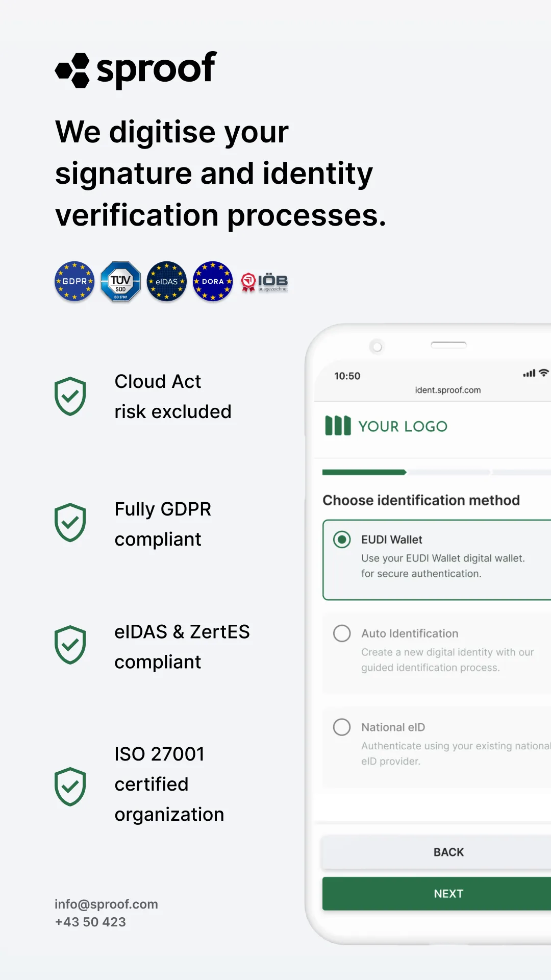Select the National eID radio button
Image resolution: width=551 pixels, height=980 pixels.
[x=342, y=727]
